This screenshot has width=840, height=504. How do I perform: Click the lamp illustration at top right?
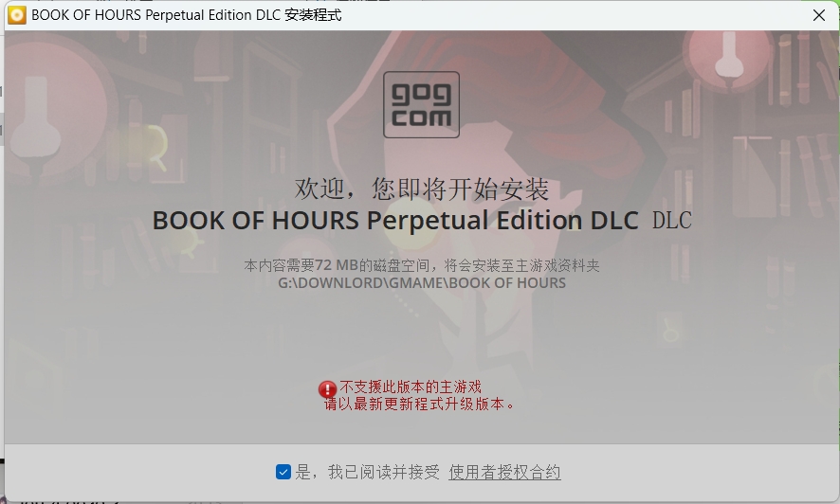(x=729, y=56)
